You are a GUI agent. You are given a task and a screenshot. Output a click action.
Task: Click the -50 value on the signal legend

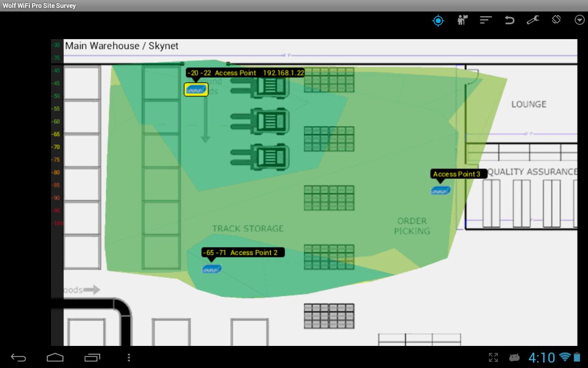pos(56,96)
